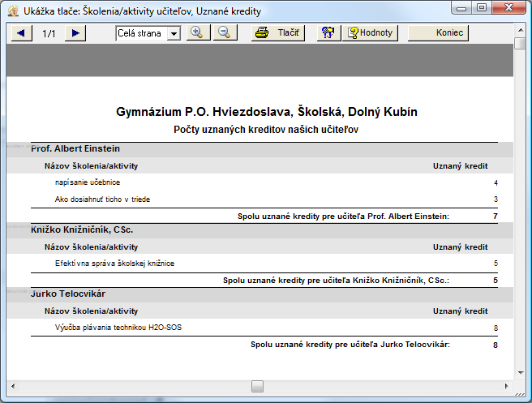Click Uznaný kredit header under Albert Einstein
The width and height of the screenshot is (532, 403).
click(460, 166)
